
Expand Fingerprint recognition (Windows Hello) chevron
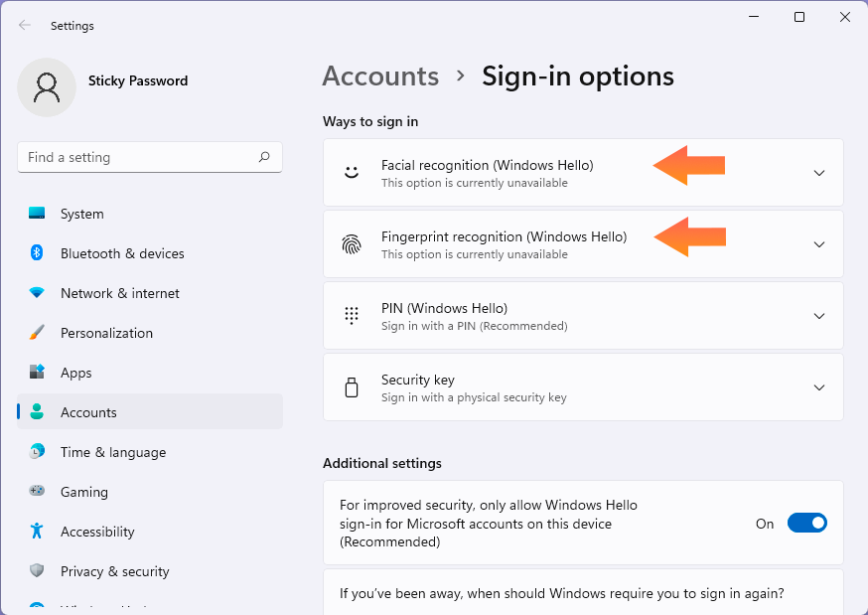coord(819,244)
